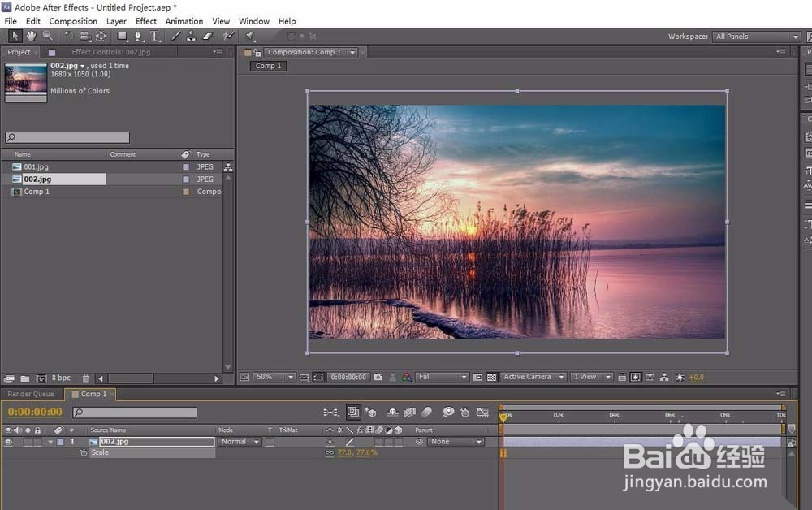
Task: Switch to Effect Controls: 002.jpg tab
Action: [110, 52]
